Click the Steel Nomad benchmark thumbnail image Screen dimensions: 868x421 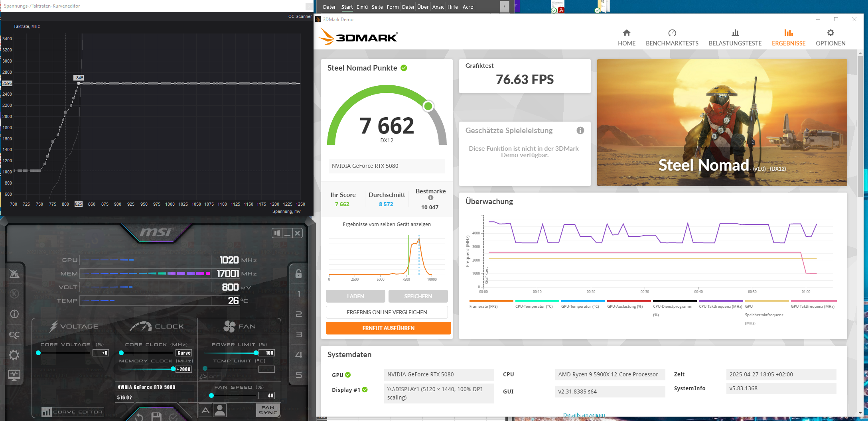722,122
